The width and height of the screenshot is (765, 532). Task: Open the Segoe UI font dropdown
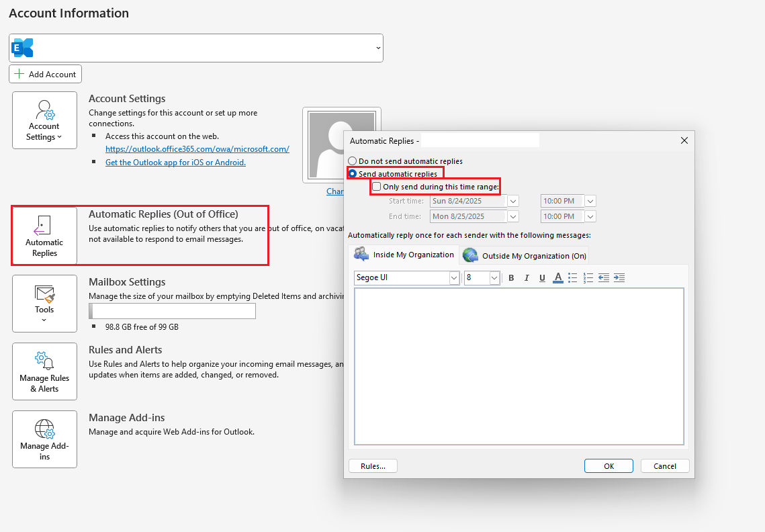point(454,277)
